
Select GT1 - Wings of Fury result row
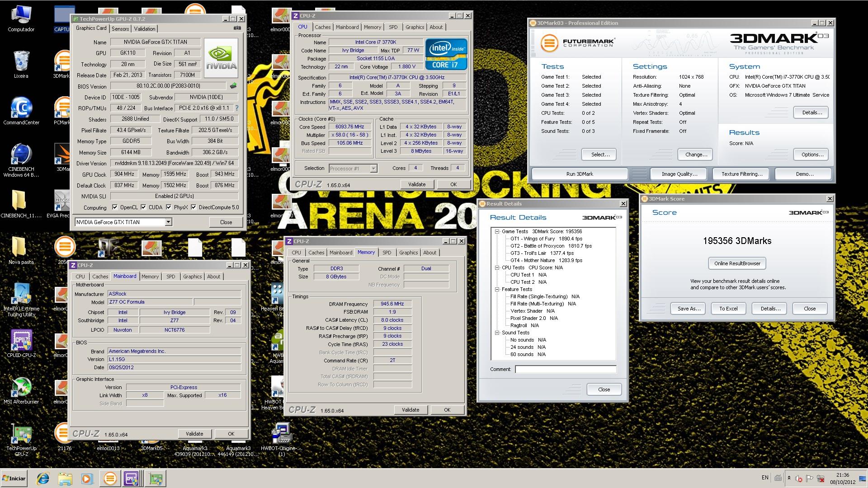[x=546, y=239]
